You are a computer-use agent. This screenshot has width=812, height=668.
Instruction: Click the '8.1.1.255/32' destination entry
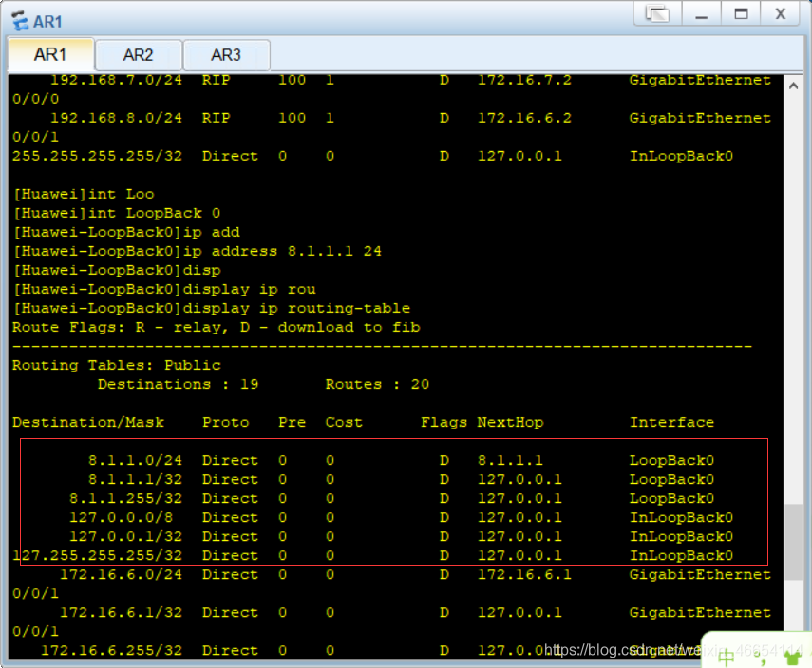pyautogui.click(x=126, y=499)
